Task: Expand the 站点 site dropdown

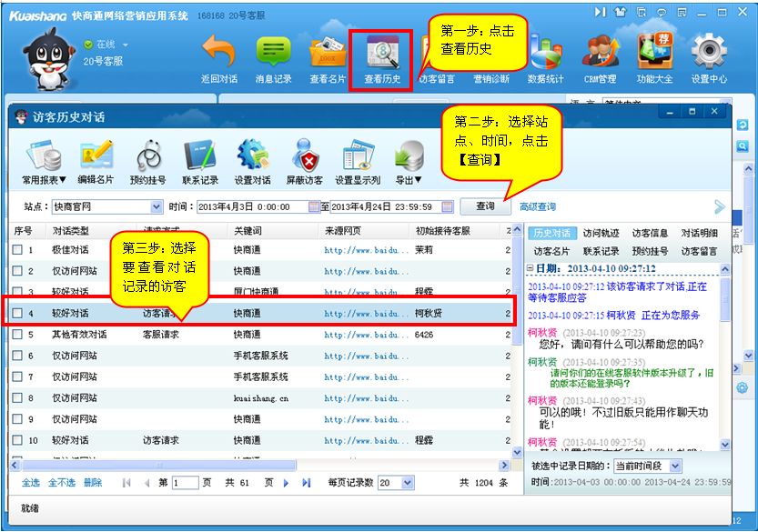Action: click(x=157, y=206)
